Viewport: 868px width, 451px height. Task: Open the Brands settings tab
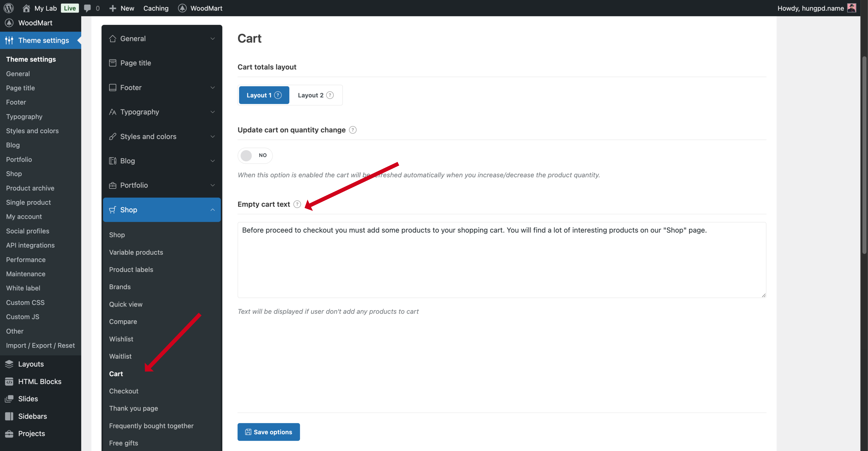(x=120, y=287)
